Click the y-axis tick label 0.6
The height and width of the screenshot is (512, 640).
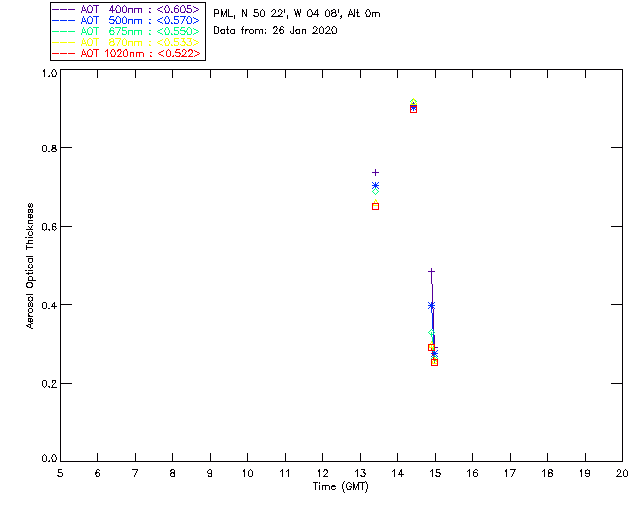point(49,227)
